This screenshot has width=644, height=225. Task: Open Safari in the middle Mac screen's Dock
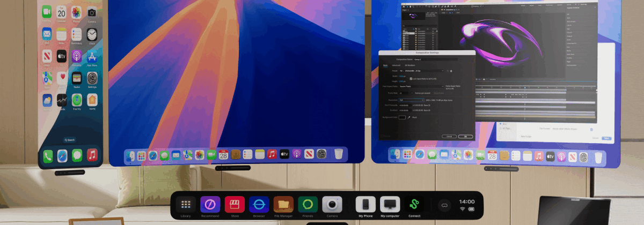(x=153, y=155)
